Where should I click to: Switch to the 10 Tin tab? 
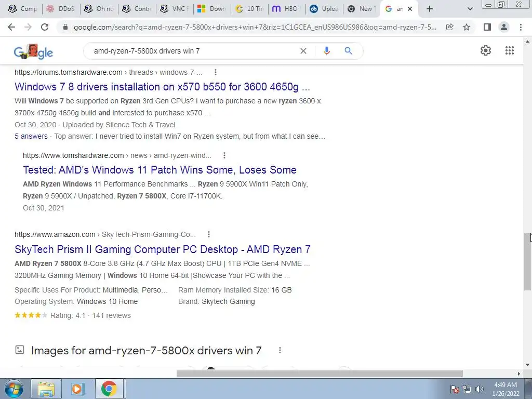point(250,9)
